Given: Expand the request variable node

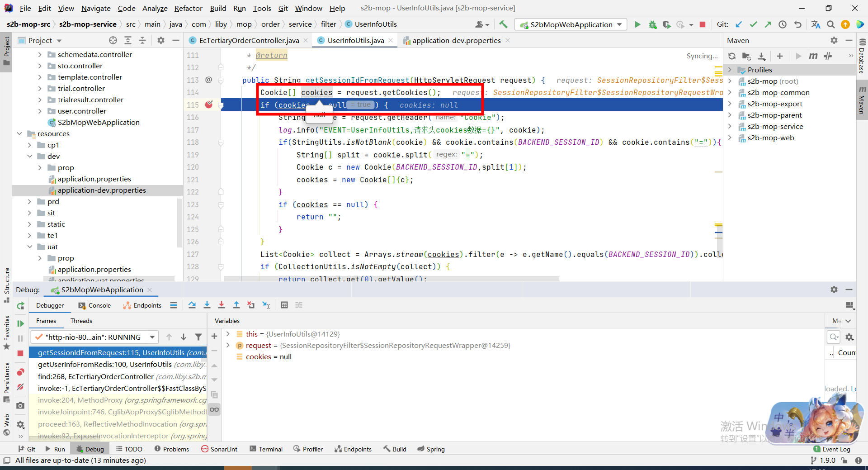Looking at the screenshot, I should tap(227, 345).
